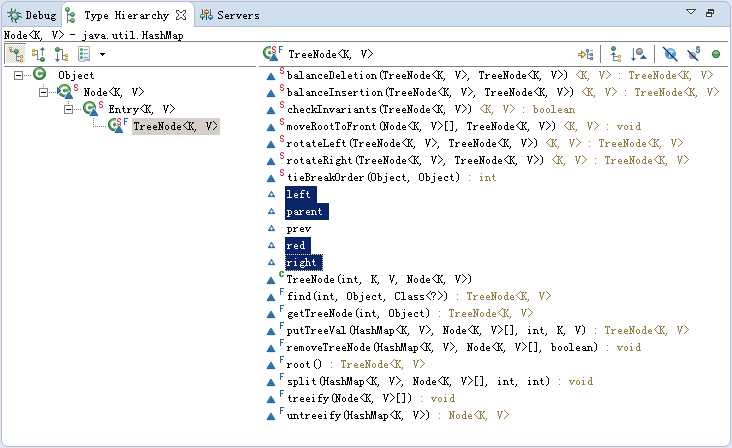Collapse the Object tree node
Image resolution: width=732 pixels, height=448 pixels.
(18, 75)
